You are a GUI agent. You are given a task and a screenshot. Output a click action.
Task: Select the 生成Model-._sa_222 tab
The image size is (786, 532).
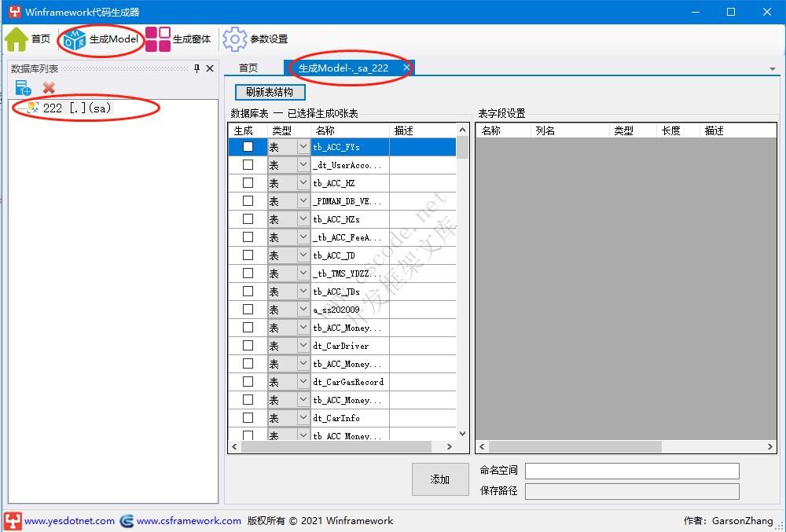coord(346,68)
